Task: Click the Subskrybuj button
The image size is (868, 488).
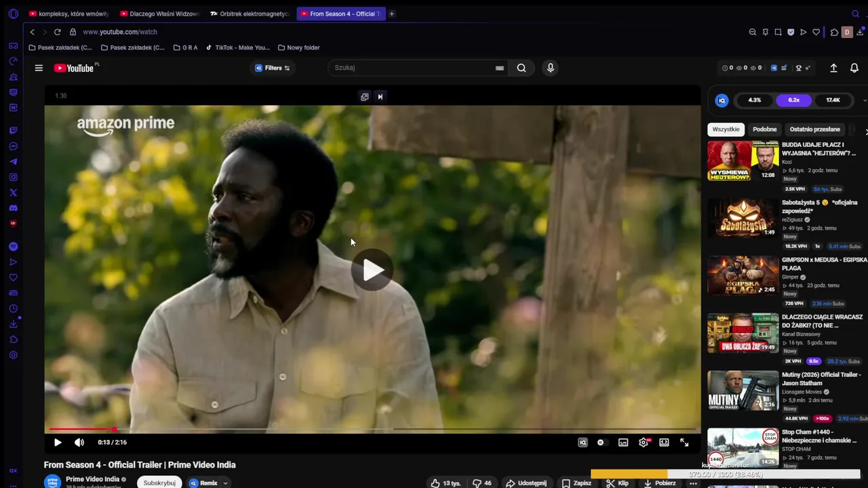Action: tap(159, 483)
